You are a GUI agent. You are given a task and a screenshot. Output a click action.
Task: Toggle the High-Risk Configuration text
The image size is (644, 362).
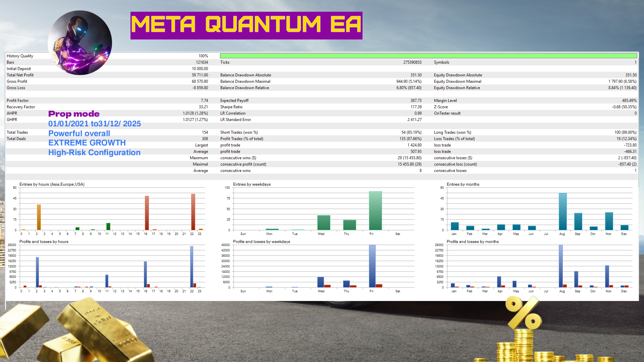(x=94, y=153)
